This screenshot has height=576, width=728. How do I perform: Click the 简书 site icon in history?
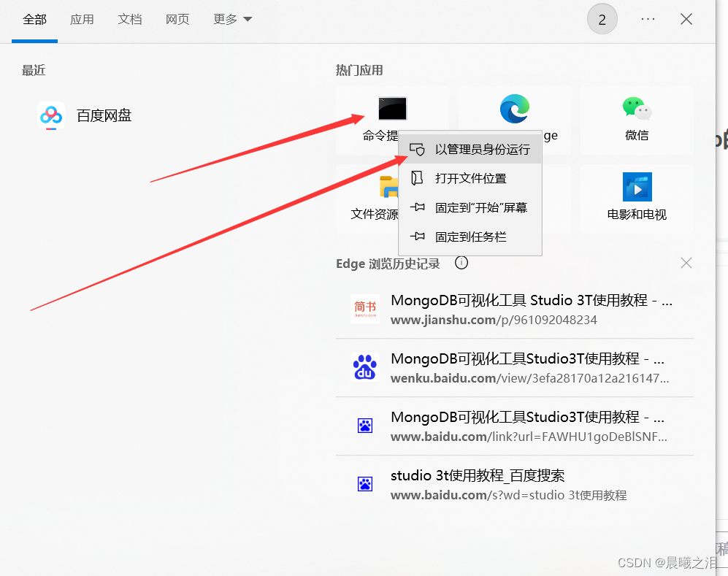click(x=365, y=308)
